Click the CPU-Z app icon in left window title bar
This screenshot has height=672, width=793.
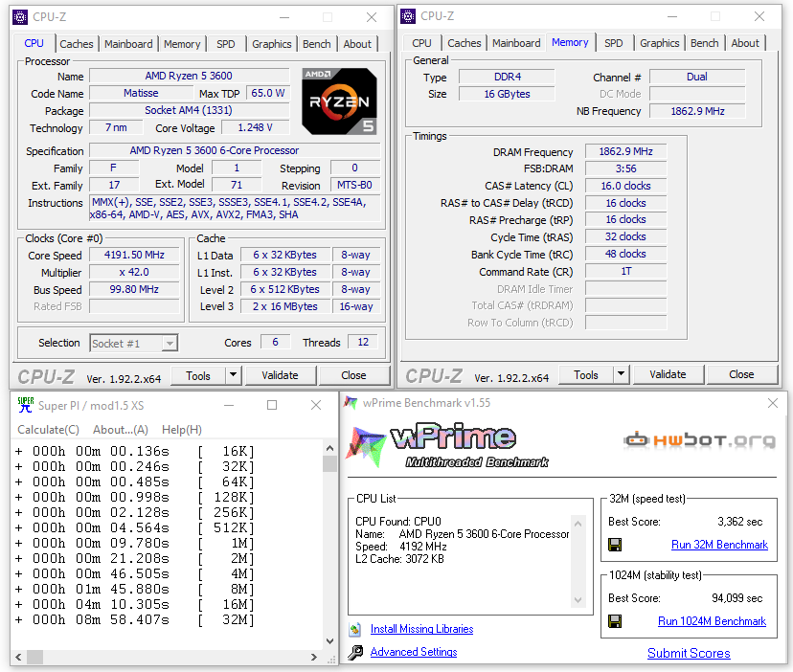click(20, 17)
